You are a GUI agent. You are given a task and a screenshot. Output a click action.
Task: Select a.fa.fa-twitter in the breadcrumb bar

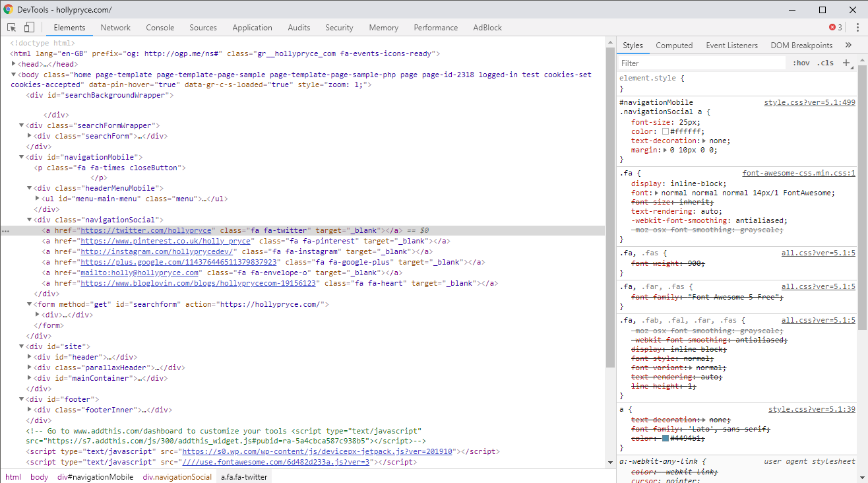(x=243, y=476)
